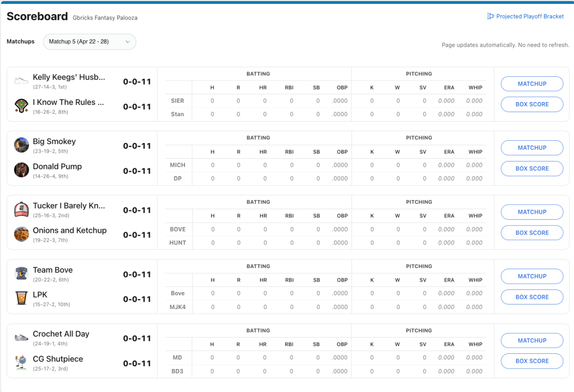Open BOX SCORE for Tucker vs Onions matchup
The width and height of the screenshot is (574, 392).
531,233
